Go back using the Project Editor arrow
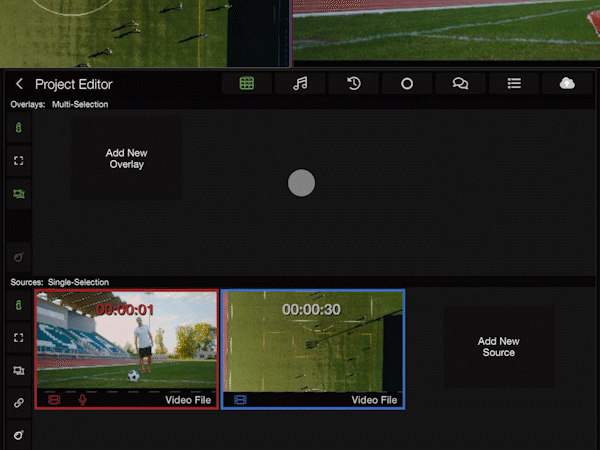 pyautogui.click(x=19, y=85)
